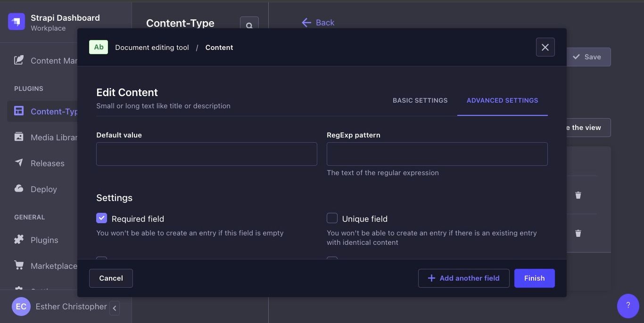Collapse the sidebar with chevron button
The height and width of the screenshot is (323, 644).
click(114, 308)
